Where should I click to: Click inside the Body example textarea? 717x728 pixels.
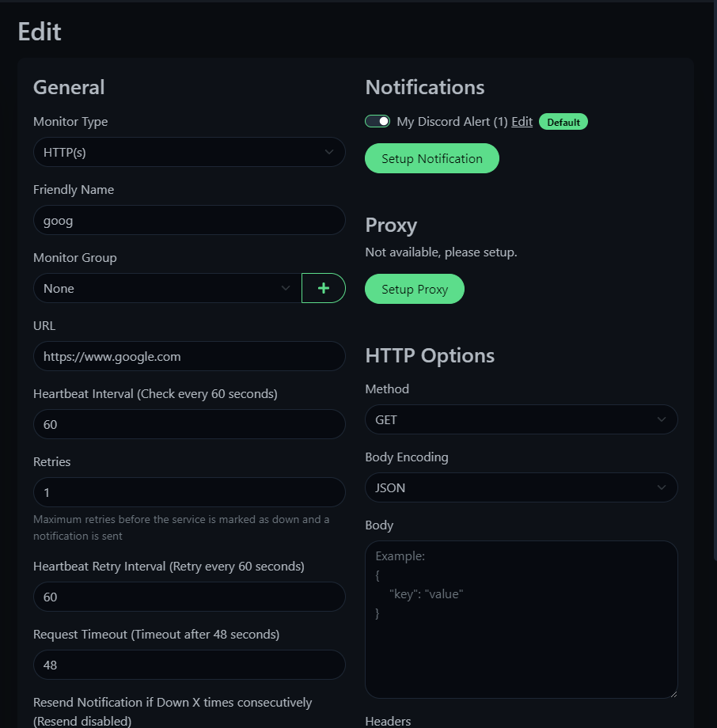(521, 620)
